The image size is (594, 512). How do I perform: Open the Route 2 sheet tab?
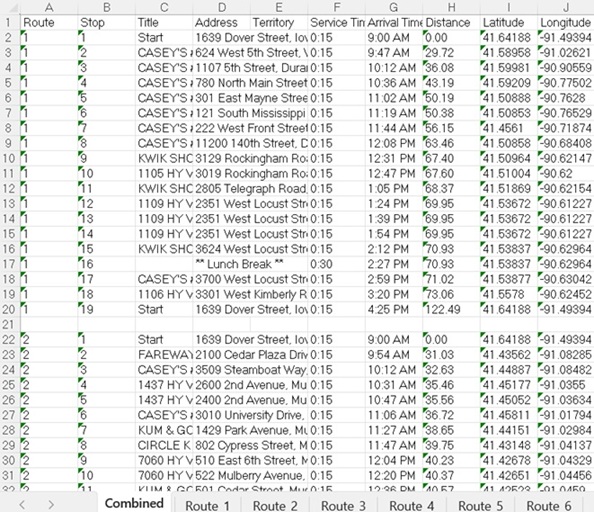pos(275,506)
